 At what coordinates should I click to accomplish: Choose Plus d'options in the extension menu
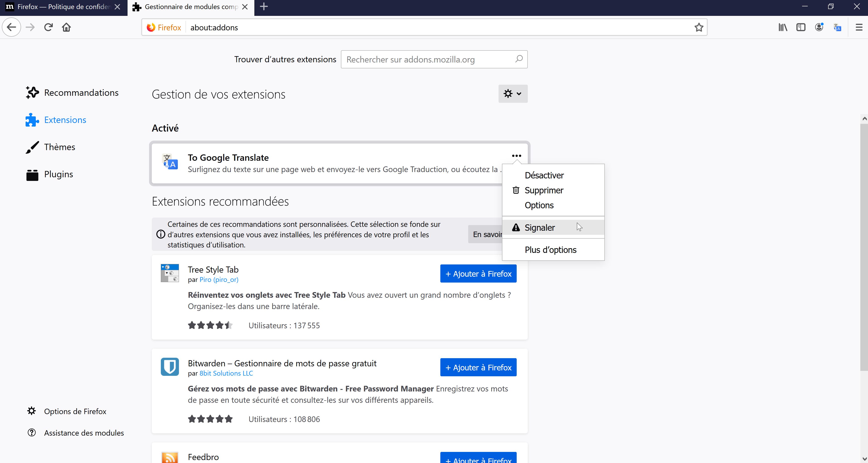pos(553,250)
